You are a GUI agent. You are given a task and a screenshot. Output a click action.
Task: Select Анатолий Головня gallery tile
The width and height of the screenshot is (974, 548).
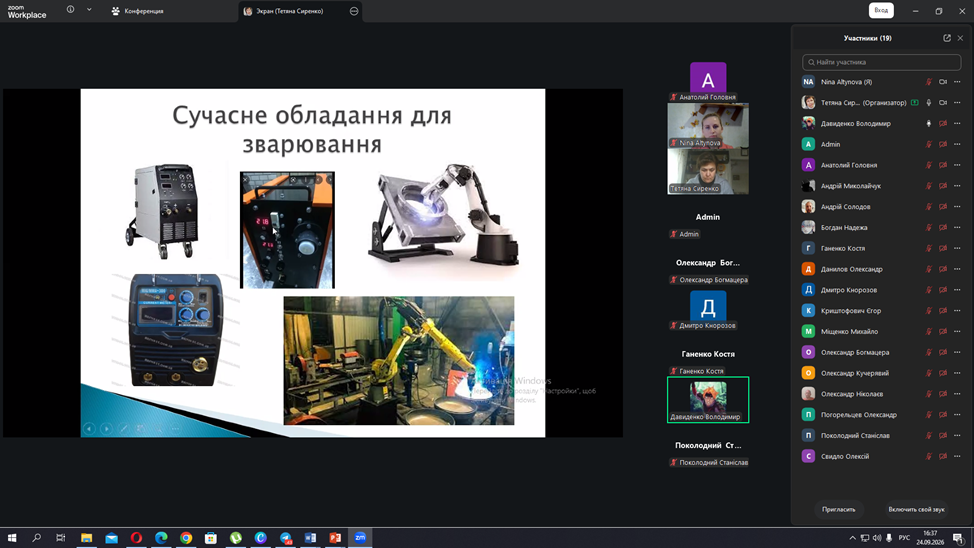coord(708,81)
